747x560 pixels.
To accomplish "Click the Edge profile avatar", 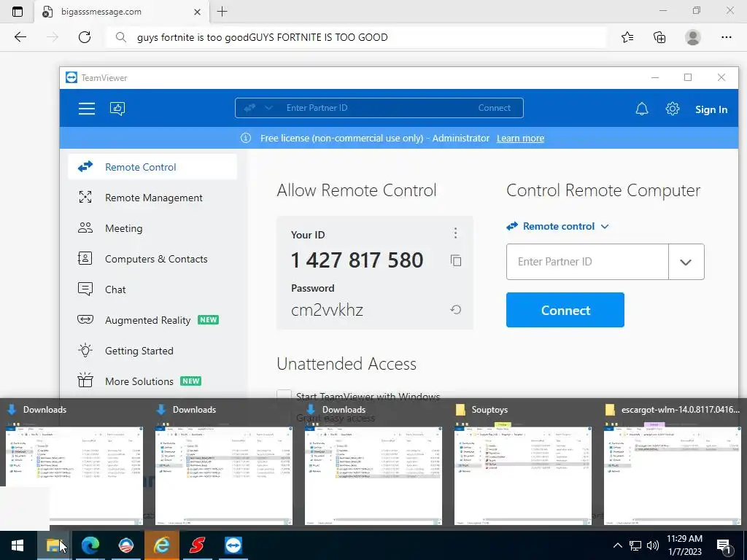I will [693, 37].
